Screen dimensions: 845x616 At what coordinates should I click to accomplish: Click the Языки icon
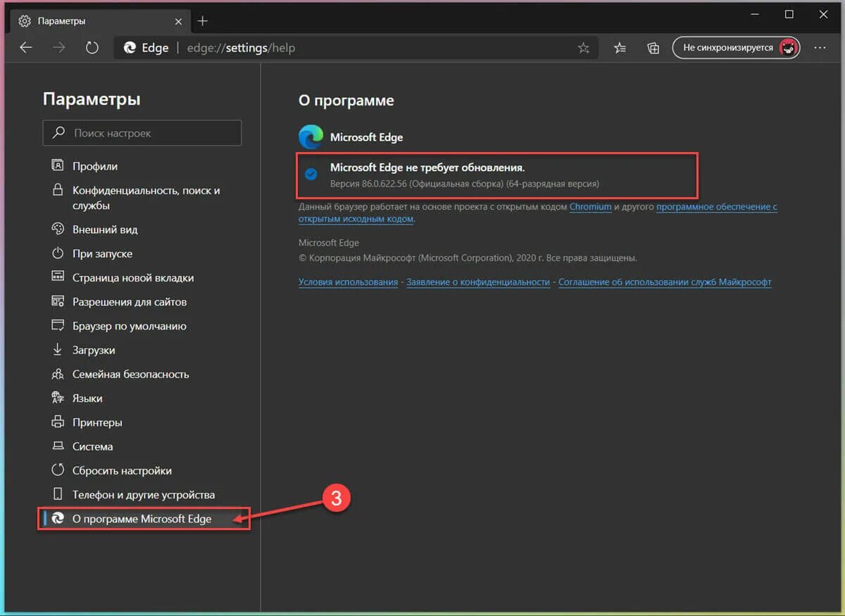coord(58,398)
